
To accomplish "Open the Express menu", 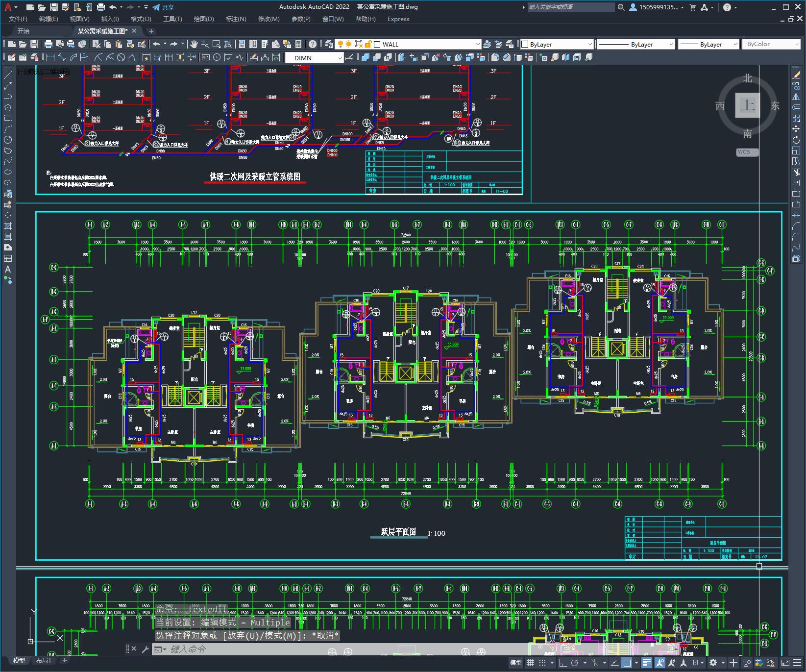I will pyautogui.click(x=398, y=19).
